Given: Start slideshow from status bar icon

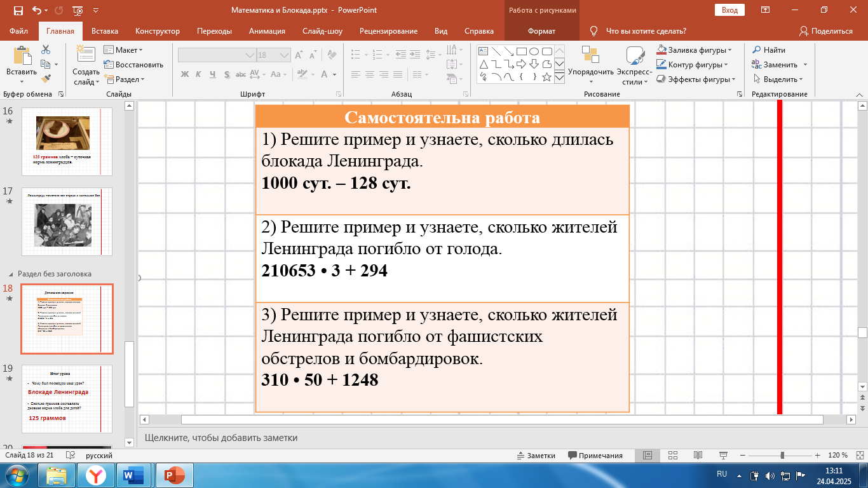Looking at the screenshot, I should click(723, 455).
